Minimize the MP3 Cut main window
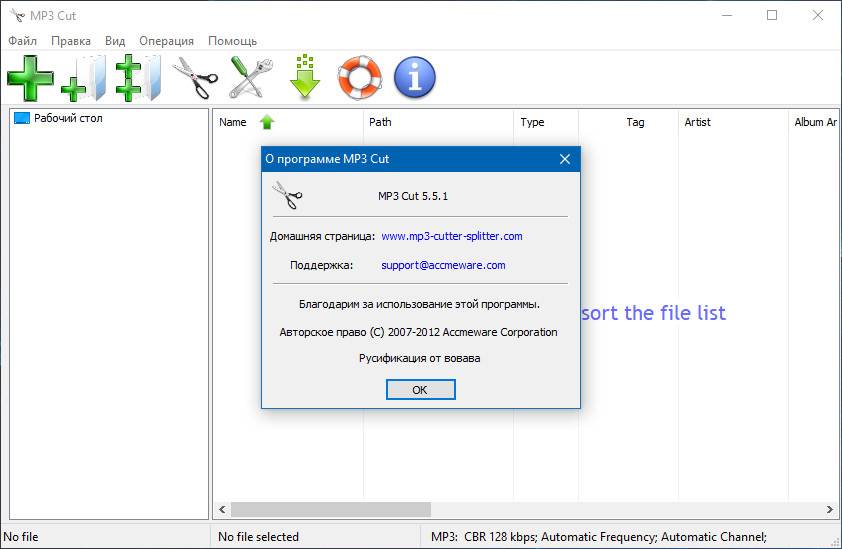The image size is (842, 549). 727,15
